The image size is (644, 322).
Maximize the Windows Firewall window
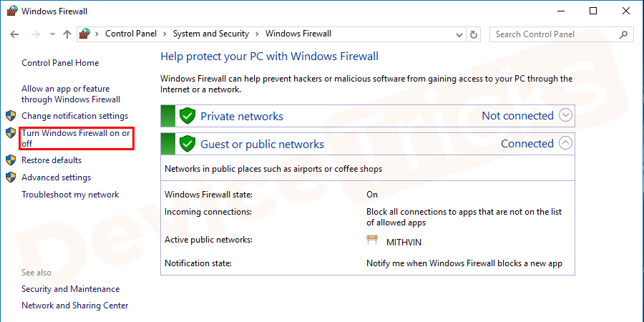[x=593, y=11]
